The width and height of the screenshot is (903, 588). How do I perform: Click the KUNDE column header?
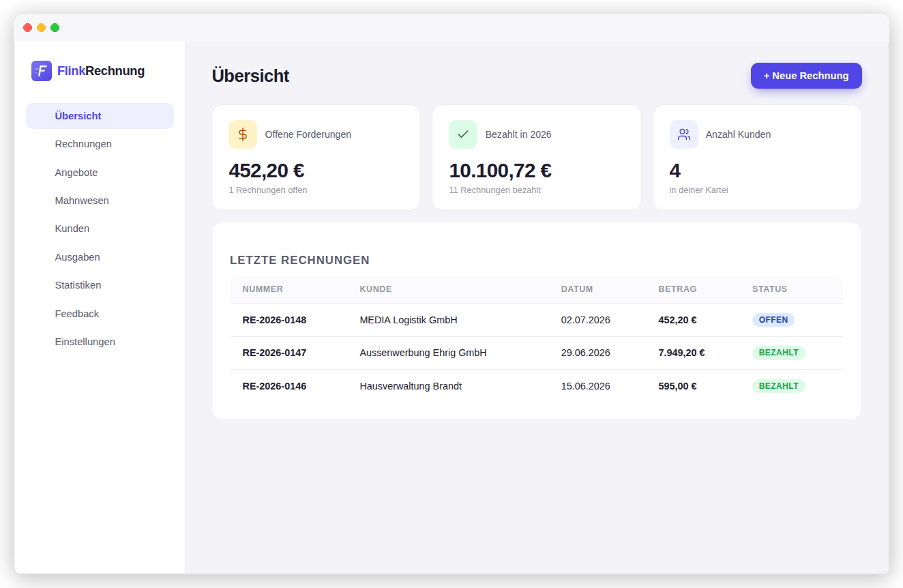pyautogui.click(x=376, y=289)
